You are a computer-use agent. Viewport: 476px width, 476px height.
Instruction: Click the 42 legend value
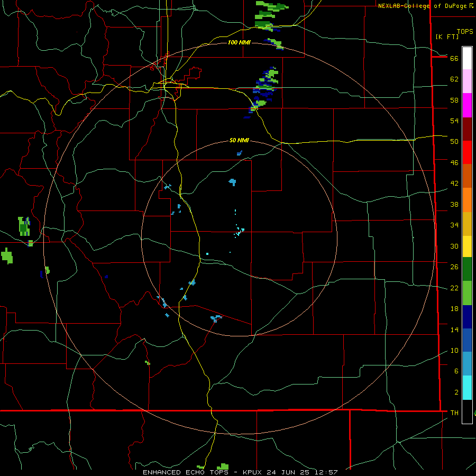[454, 184]
